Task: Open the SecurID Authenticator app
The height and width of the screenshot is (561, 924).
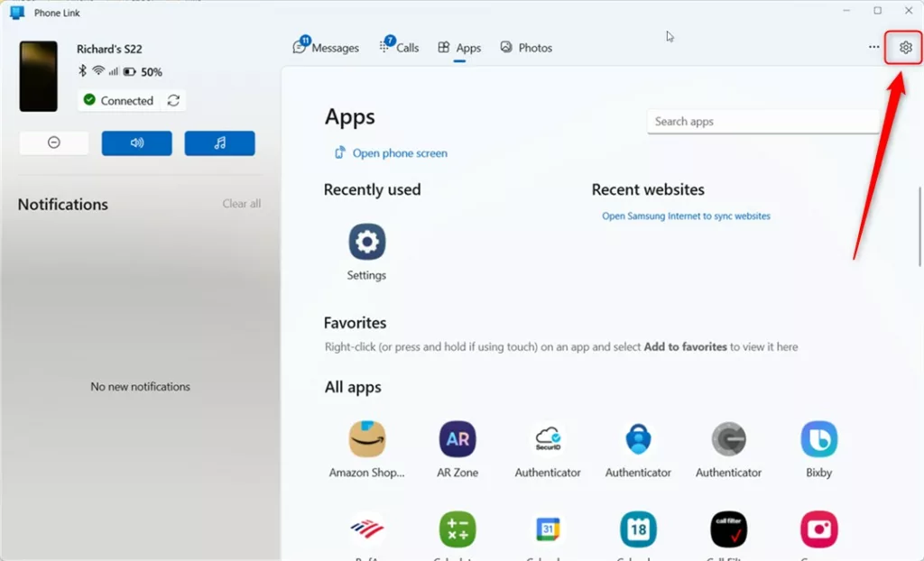Action: [x=548, y=449]
